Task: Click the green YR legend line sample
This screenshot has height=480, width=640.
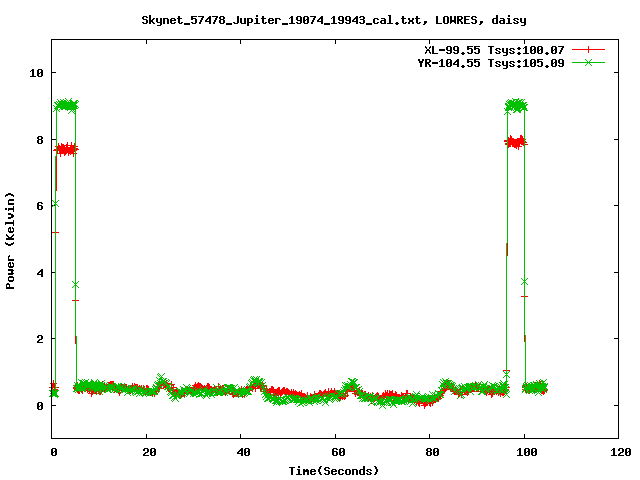Action: click(588, 62)
